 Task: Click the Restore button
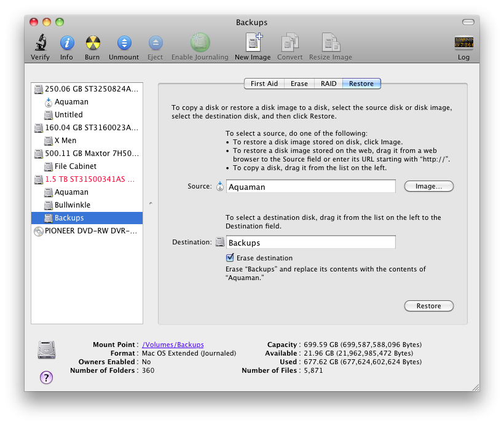point(429,306)
